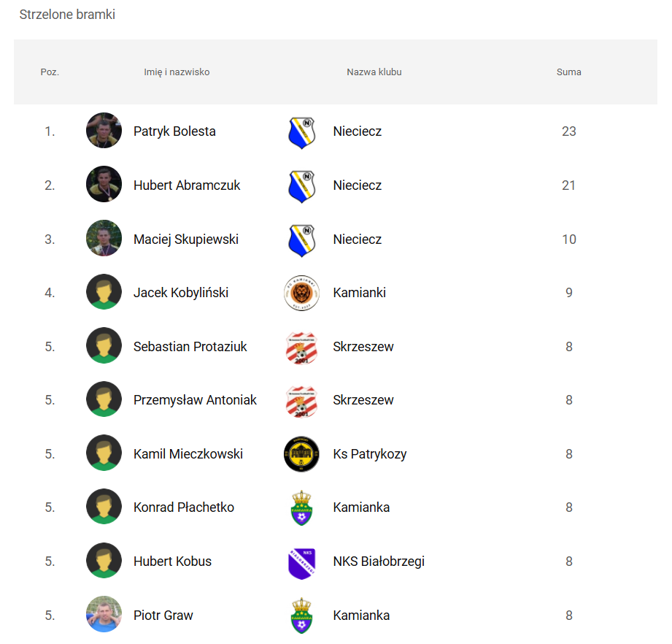672x644 pixels.
Task: Open Maciej Skupiewski's player name link
Action: click(x=186, y=239)
